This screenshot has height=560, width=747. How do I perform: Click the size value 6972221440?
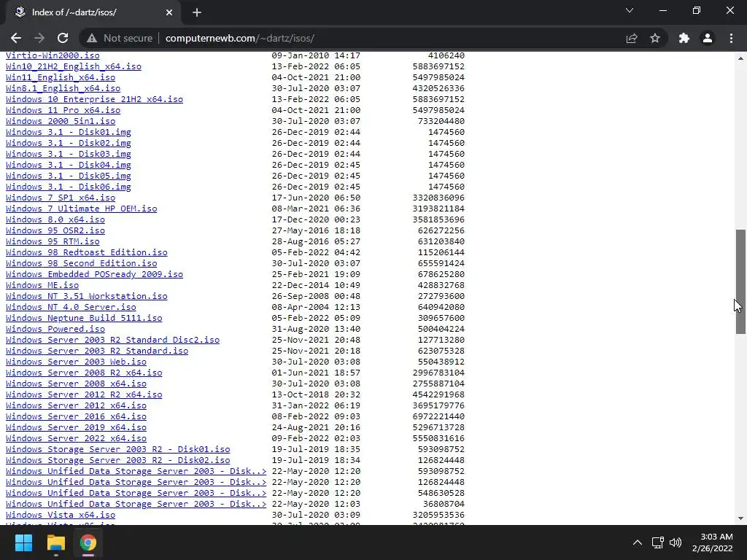[438, 416]
